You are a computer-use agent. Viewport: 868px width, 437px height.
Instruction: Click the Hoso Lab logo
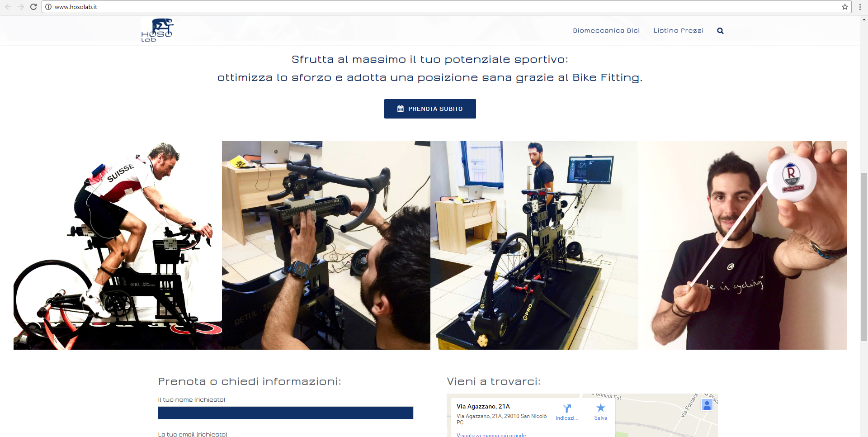157,30
